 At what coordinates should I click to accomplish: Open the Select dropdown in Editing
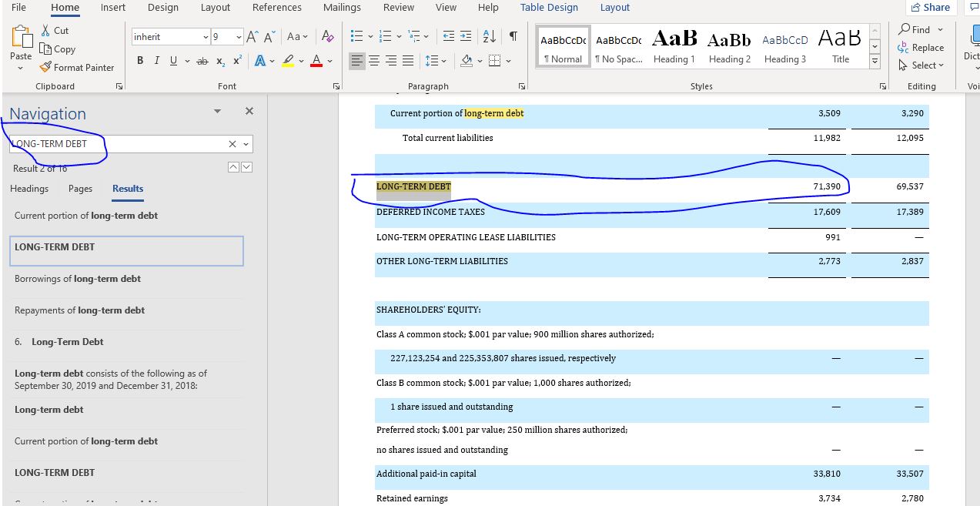pyautogui.click(x=921, y=65)
